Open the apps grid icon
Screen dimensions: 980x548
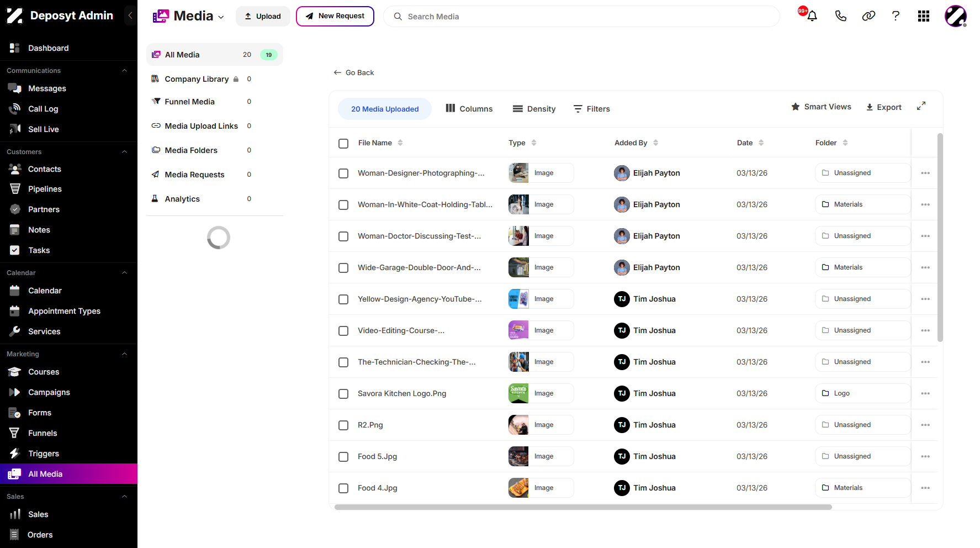[x=924, y=16]
